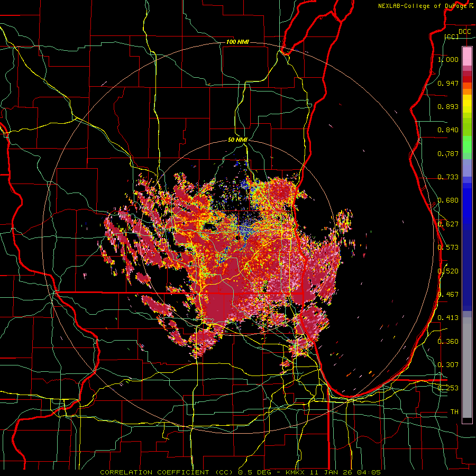Screen dimensions: 476x476
Task: Click the yellow segment of the color bar
Action: [x=467, y=104]
